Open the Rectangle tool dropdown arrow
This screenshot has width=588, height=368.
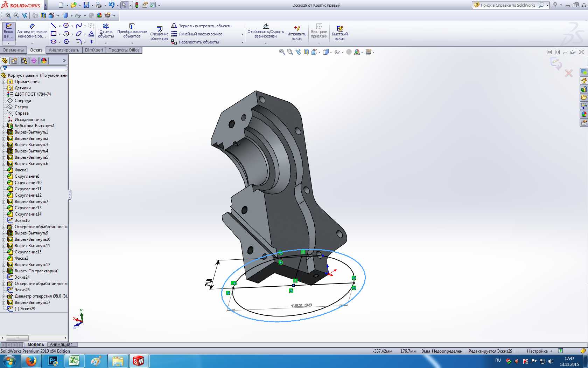click(x=59, y=34)
